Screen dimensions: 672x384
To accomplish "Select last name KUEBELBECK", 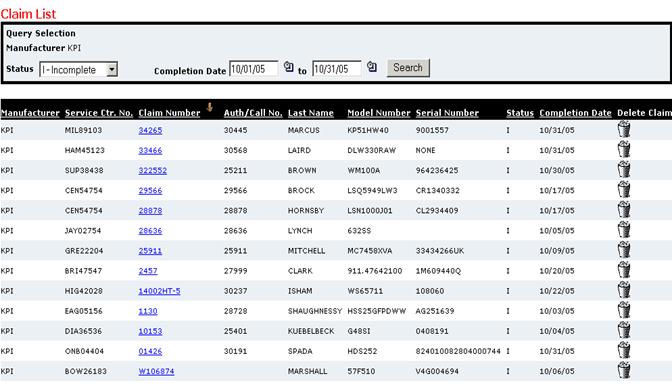I will [x=311, y=332].
